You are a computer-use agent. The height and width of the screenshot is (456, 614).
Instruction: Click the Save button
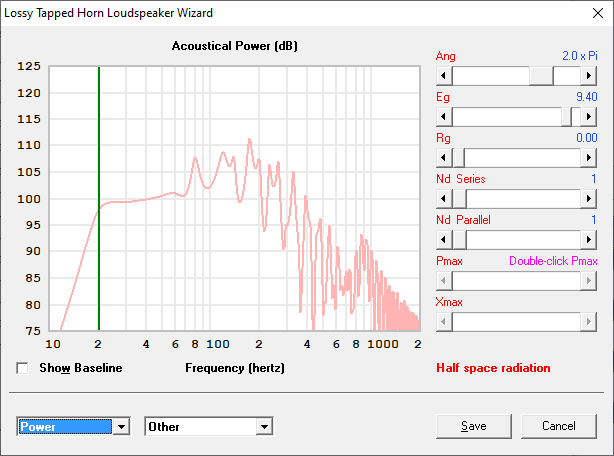(x=474, y=426)
